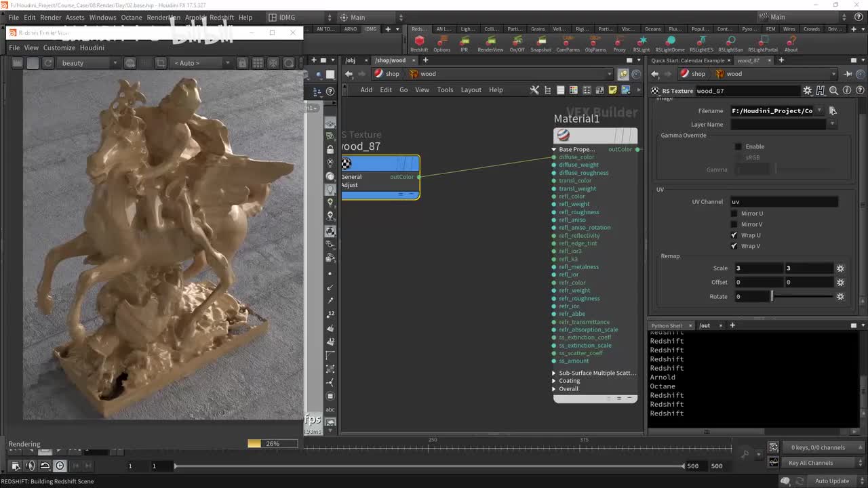Uncheck the Wrap V checkbox
Screen dimensions: 868x488
[734, 246]
